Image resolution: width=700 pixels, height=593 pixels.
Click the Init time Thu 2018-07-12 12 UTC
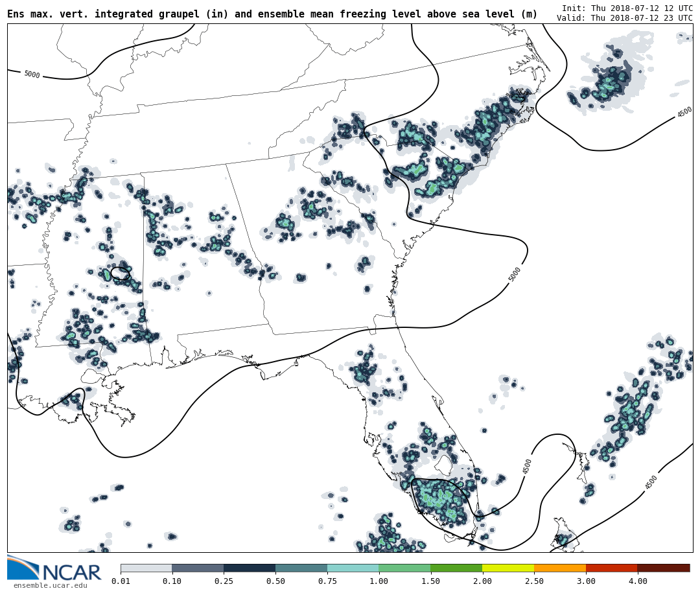pyautogui.click(x=627, y=8)
